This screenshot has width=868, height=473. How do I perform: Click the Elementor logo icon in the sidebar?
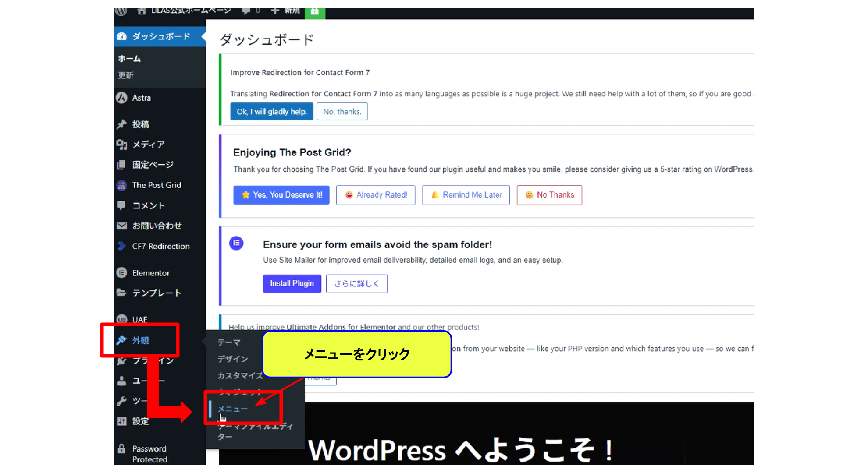[x=122, y=273]
